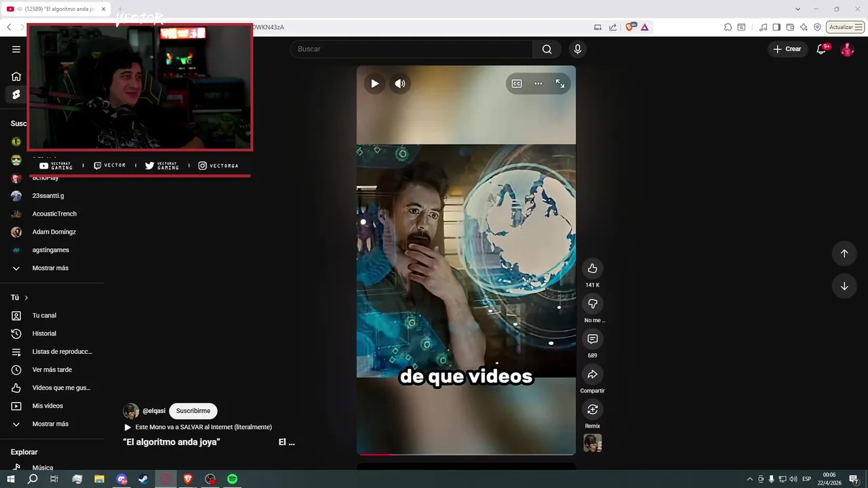Mute the Short with volume icon

coord(400,83)
